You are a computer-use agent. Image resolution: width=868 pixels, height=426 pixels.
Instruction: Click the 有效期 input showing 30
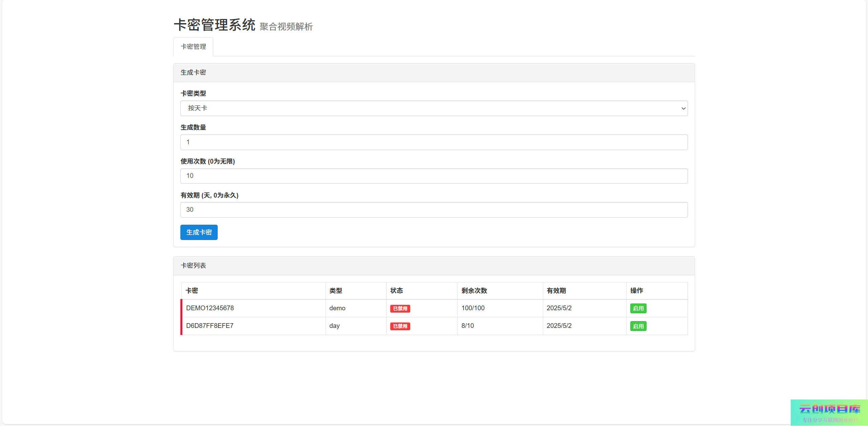(434, 210)
